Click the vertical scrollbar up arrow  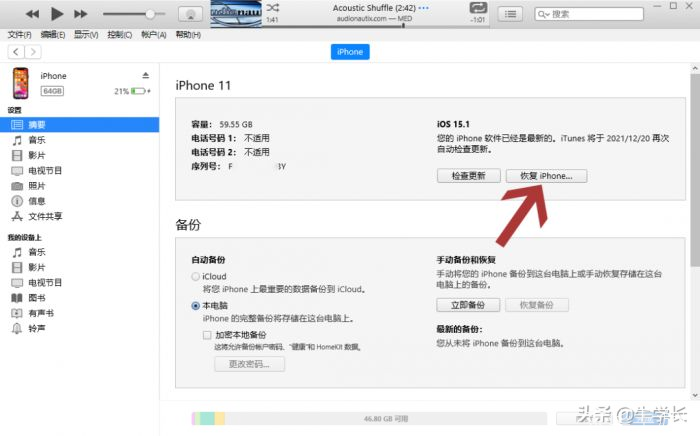(695, 68)
